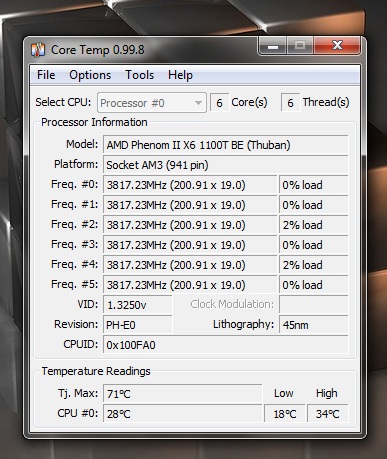Viewport: 387px width, 459px height.
Task: Click the CPU #0 temperature reading 28°C
Action: [183, 414]
